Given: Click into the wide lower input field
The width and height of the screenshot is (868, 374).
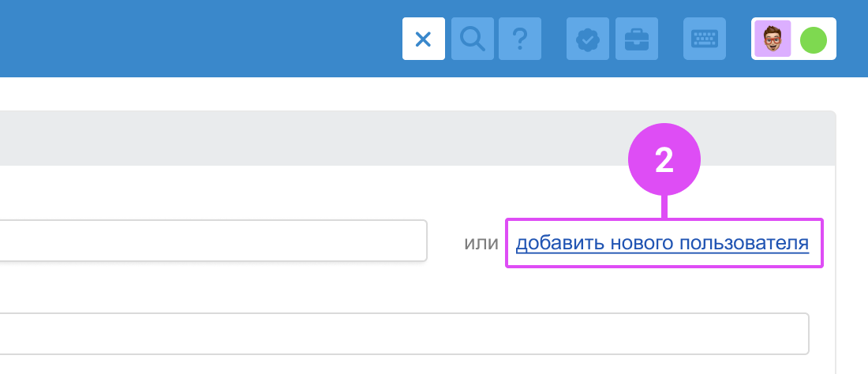Looking at the screenshot, I should point(395,334).
